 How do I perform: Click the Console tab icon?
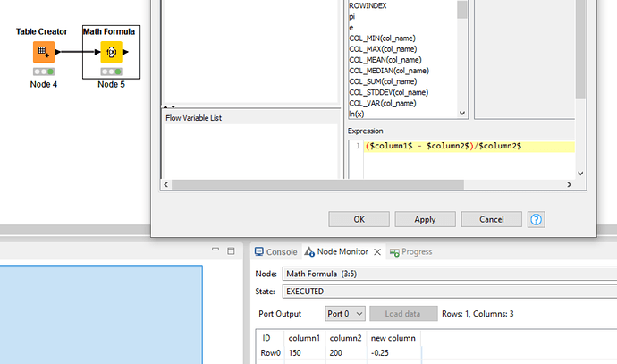point(259,252)
